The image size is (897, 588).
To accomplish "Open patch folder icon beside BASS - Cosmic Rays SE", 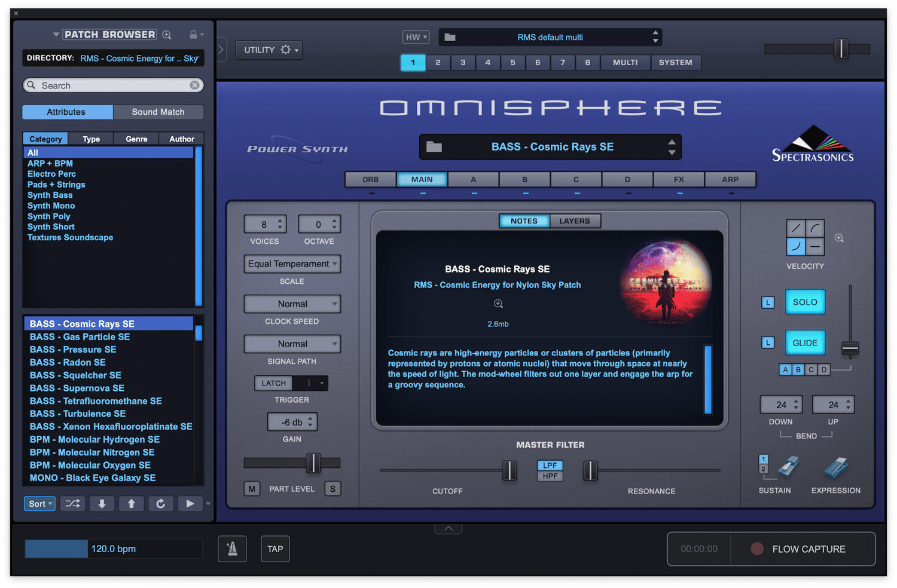I will [x=434, y=147].
